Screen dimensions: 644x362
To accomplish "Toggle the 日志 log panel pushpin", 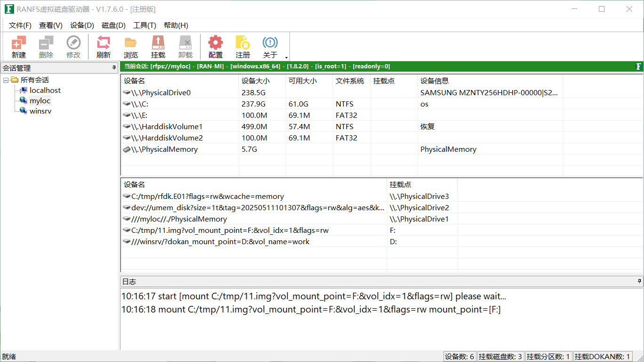I will pyautogui.click(x=639, y=281).
